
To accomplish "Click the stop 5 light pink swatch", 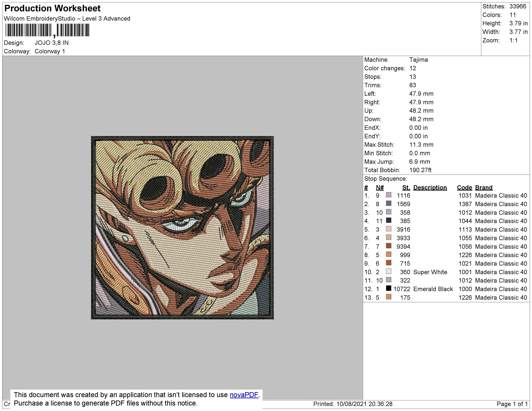I will [389, 229].
